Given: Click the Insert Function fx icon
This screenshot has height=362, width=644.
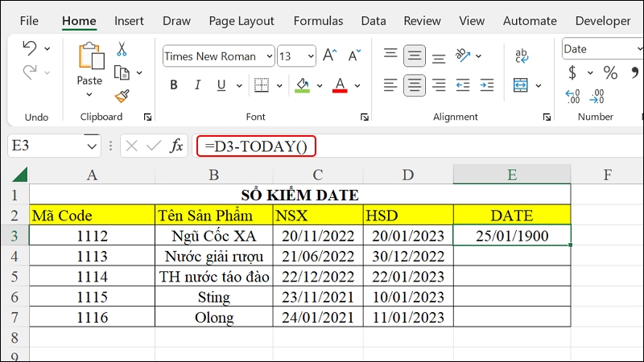Looking at the screenshot, I should tap(176, 146).
